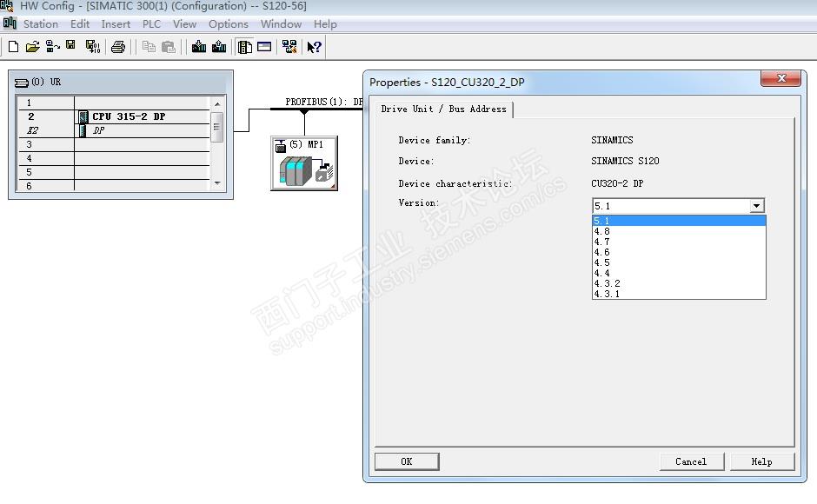Image resolution: width=817 pixels, height=504 pixels.
Task: Click the rack scrollbar down arrow
Action: 217,183
